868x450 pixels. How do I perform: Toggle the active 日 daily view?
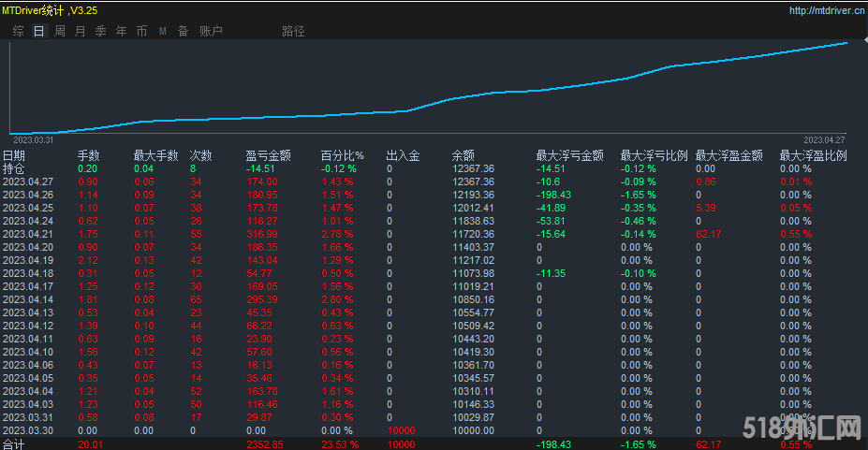[x=38, y=31]
